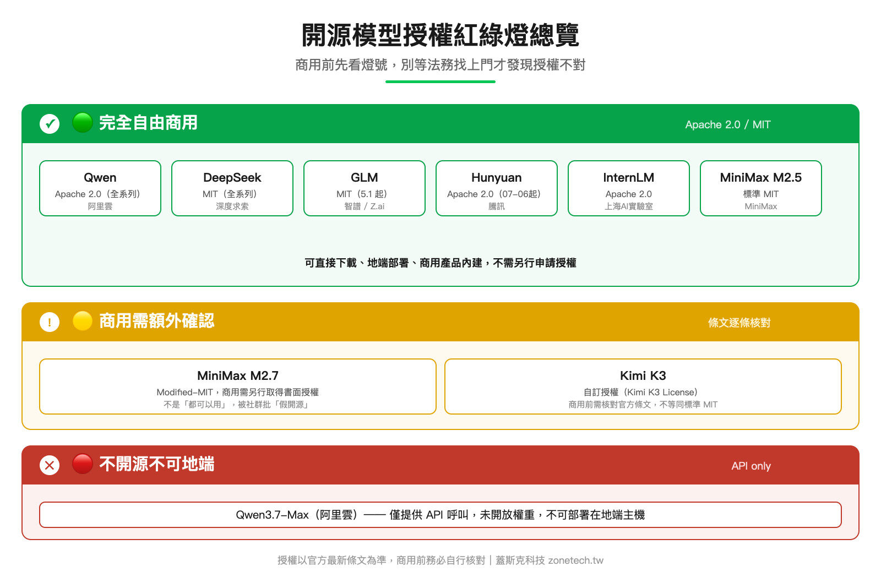Open the MiniMax M2.7 card
Viewport: 881px width, 588px height.
[238, 386]
